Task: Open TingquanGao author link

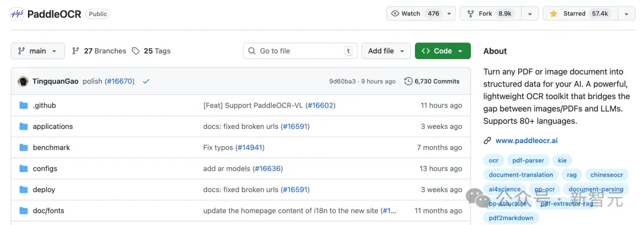Action: [x=55, y=81]
